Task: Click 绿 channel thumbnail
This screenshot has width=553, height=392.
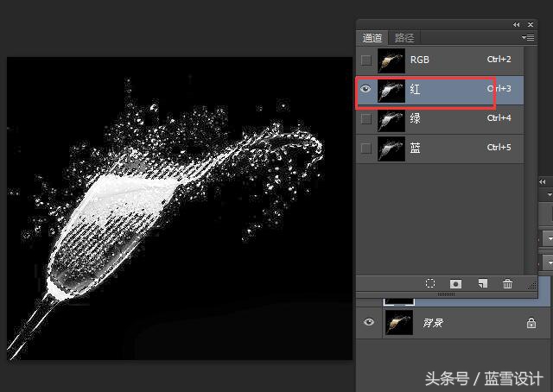Action: pyautogui.click(x=391, y=119)
